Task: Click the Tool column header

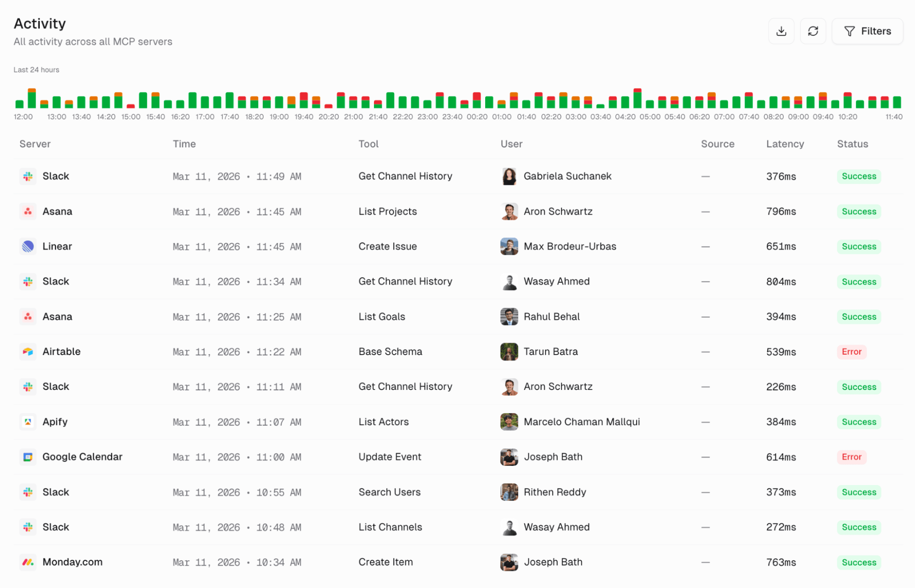Action: (x=368, y=144)
